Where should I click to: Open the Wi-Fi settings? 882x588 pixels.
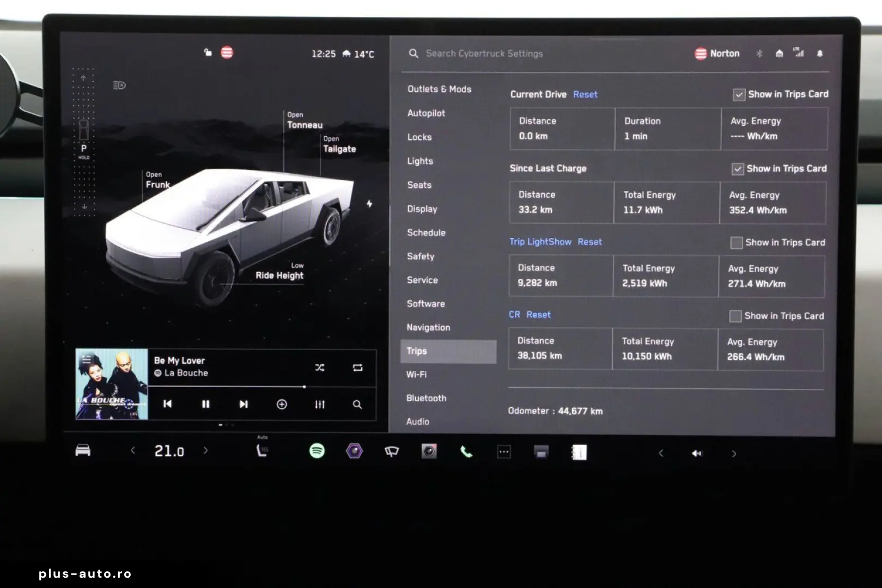click(x=417, y=375)
